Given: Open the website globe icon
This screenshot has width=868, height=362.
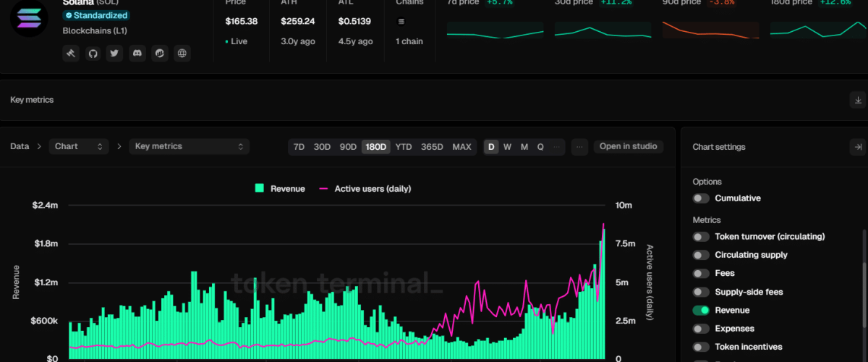Looking at the screenshot, I should [182, 53].
